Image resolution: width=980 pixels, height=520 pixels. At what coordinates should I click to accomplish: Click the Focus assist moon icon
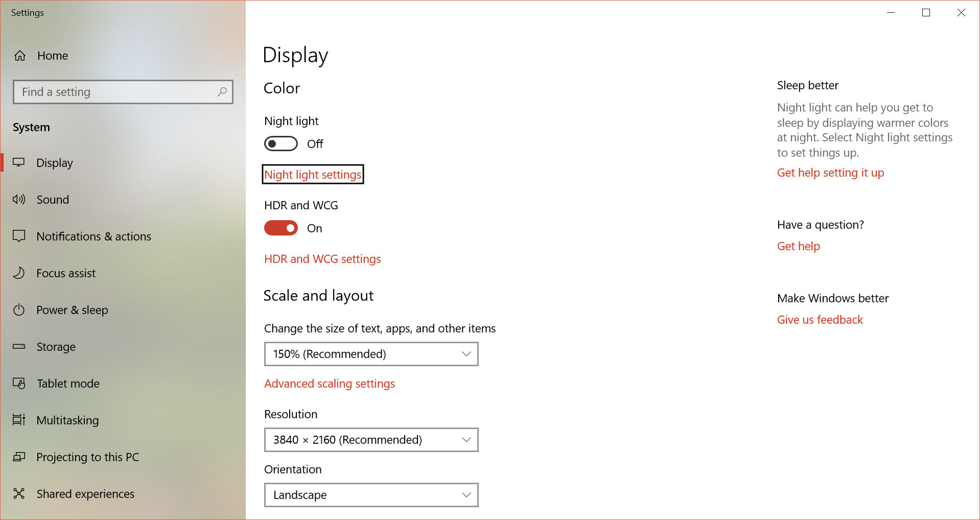pyautogui.click(x=19, y=273)
